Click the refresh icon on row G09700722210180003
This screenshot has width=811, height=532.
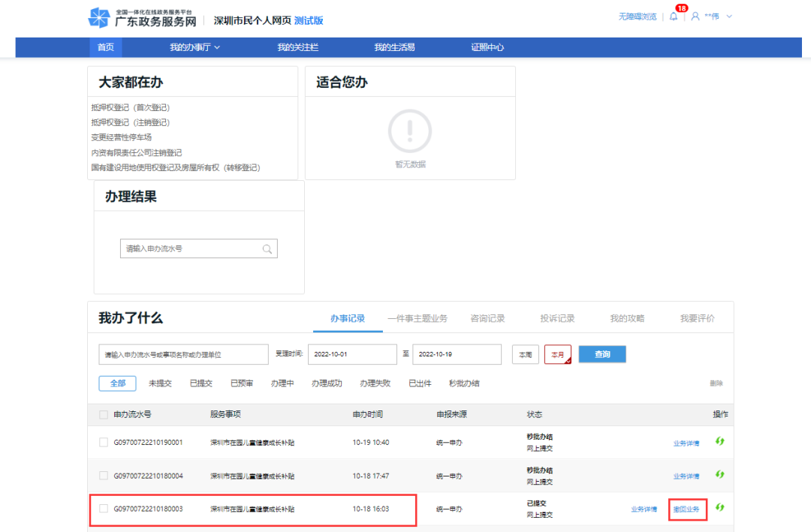[720, 508]
